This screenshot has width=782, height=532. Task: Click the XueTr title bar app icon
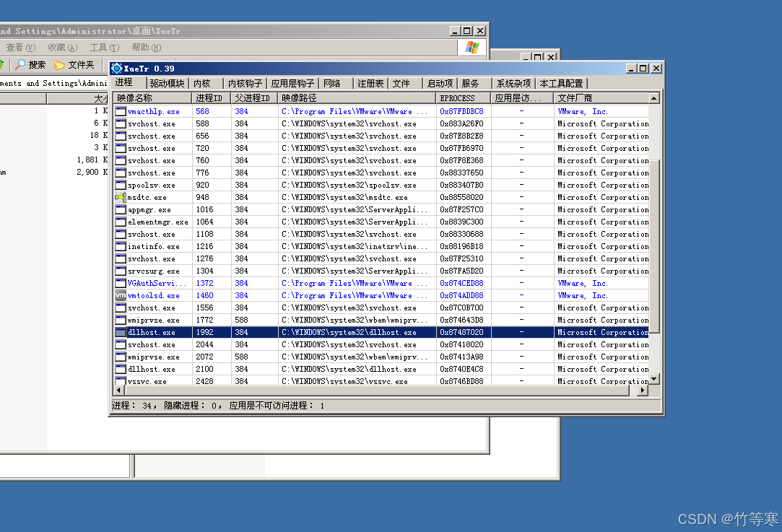[117, 69]
